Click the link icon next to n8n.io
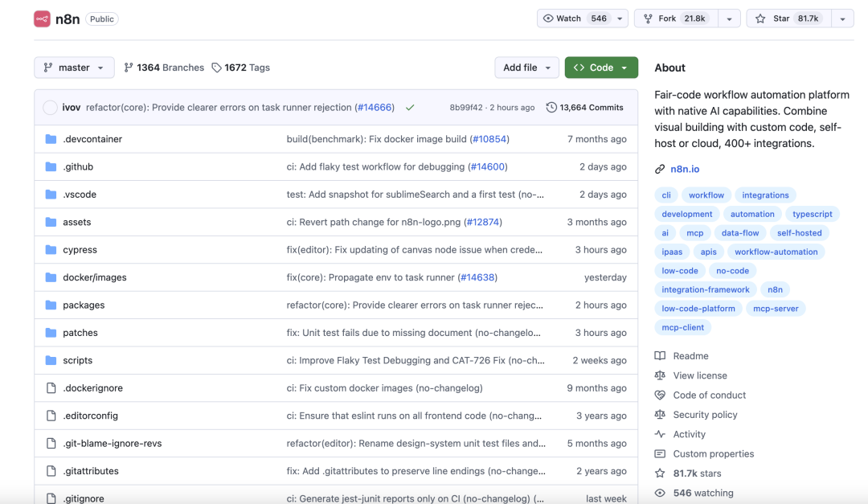 pos(660,170)
